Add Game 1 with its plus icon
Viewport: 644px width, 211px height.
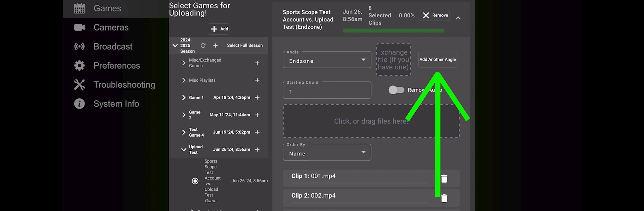coord(257,98)
